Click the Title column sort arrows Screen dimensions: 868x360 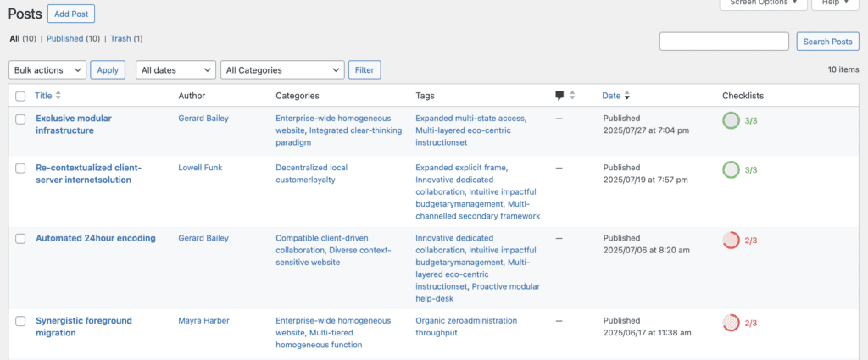pos(58,96)
